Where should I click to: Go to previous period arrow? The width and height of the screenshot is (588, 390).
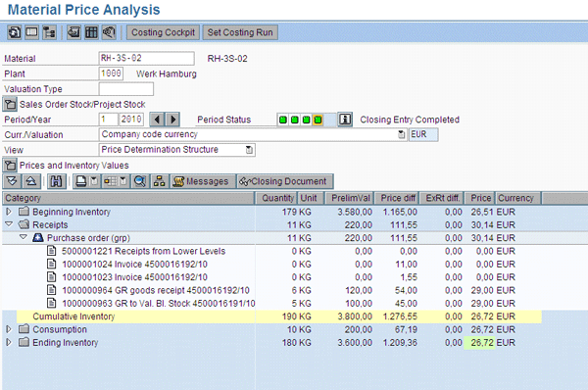point(157,120)
